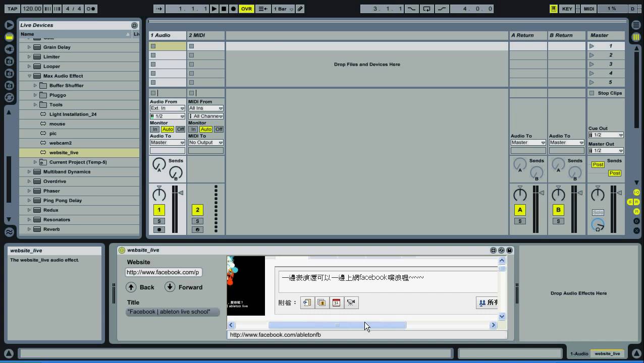Solo track 1 with its S button
644x363 pixels.
(x=159, y=221)
